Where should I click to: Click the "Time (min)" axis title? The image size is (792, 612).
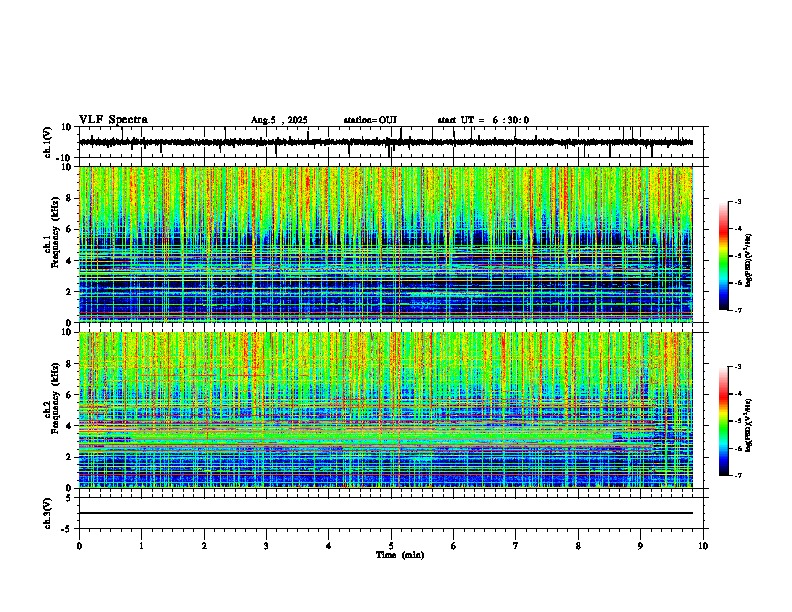point(400,555)
